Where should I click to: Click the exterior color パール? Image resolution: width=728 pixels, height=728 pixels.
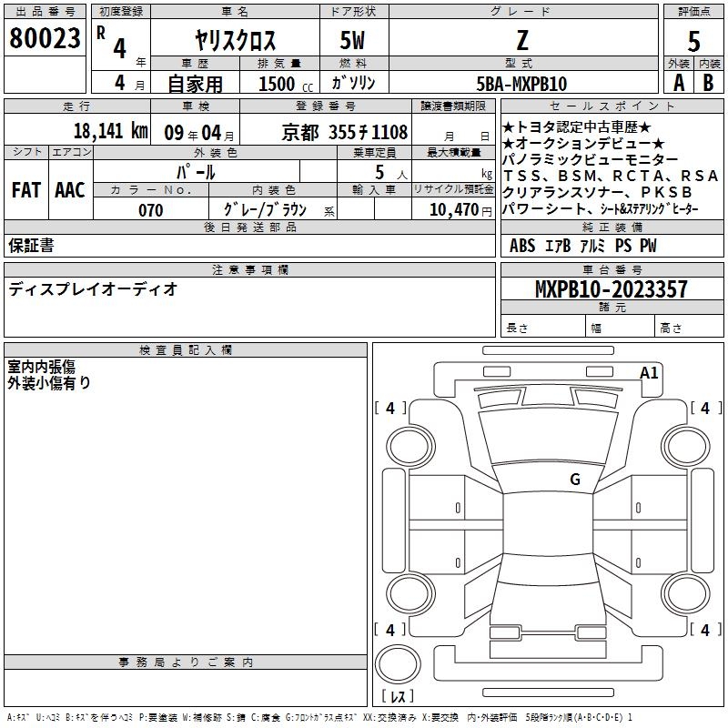[x=196, y=172]
